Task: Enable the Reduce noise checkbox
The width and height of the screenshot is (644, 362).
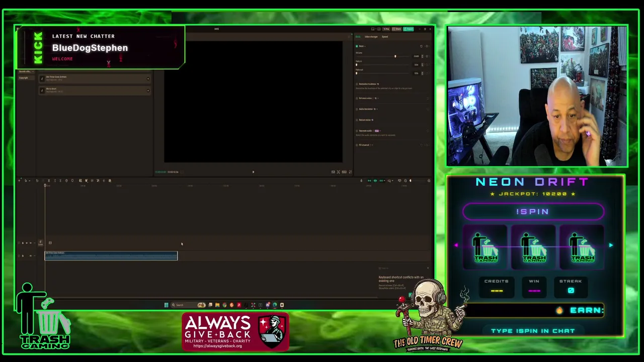Action: (357, 120)
